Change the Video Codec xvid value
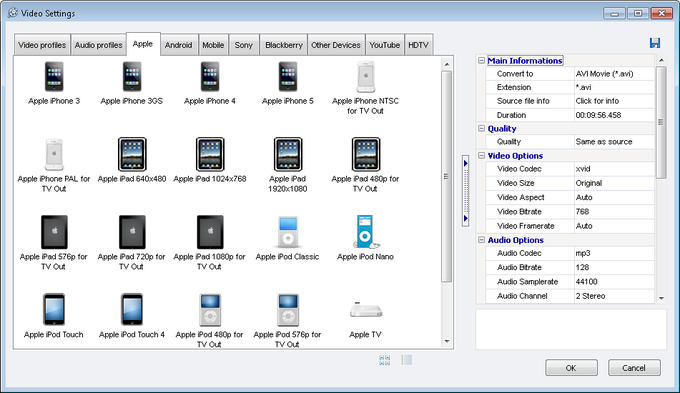This screenshot has height=393, width=680. click(614, 169)
